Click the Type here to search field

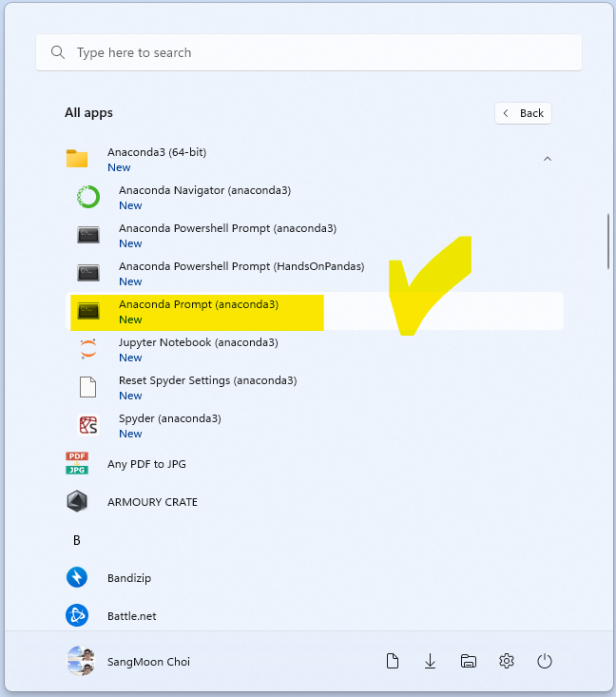coord(309,52)
